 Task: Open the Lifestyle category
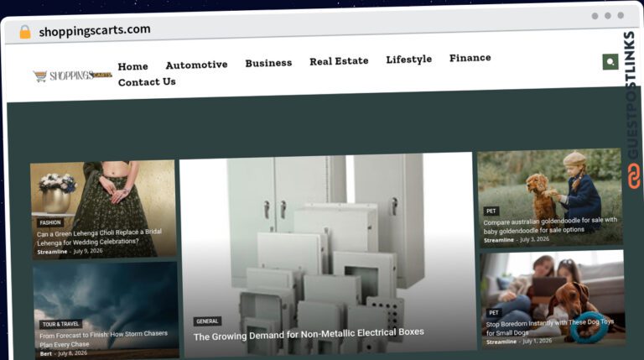(x=408, y=60)
